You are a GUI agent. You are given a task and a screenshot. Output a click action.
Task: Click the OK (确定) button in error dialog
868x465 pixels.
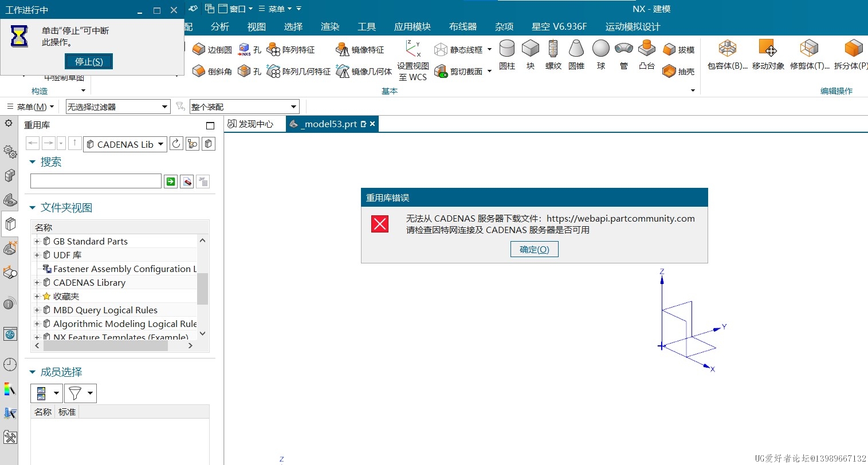click(x=534, y=250)
